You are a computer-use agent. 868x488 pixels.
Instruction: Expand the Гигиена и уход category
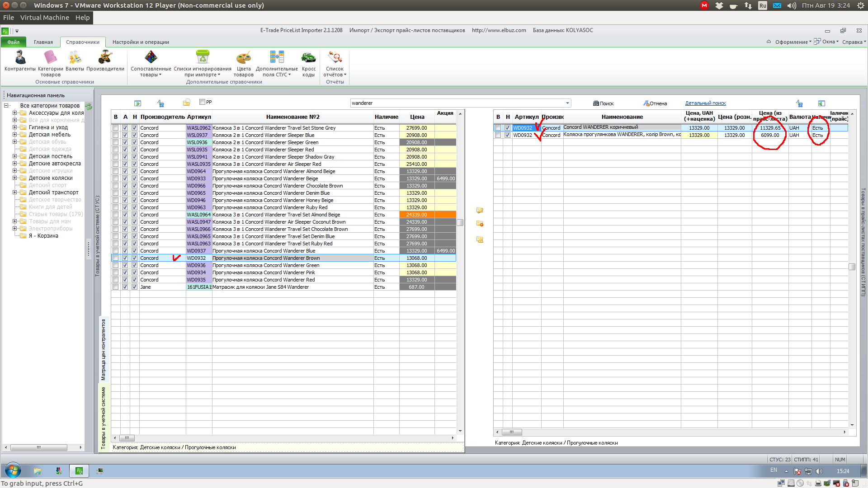pyautogui.click(x=14, y=127)
